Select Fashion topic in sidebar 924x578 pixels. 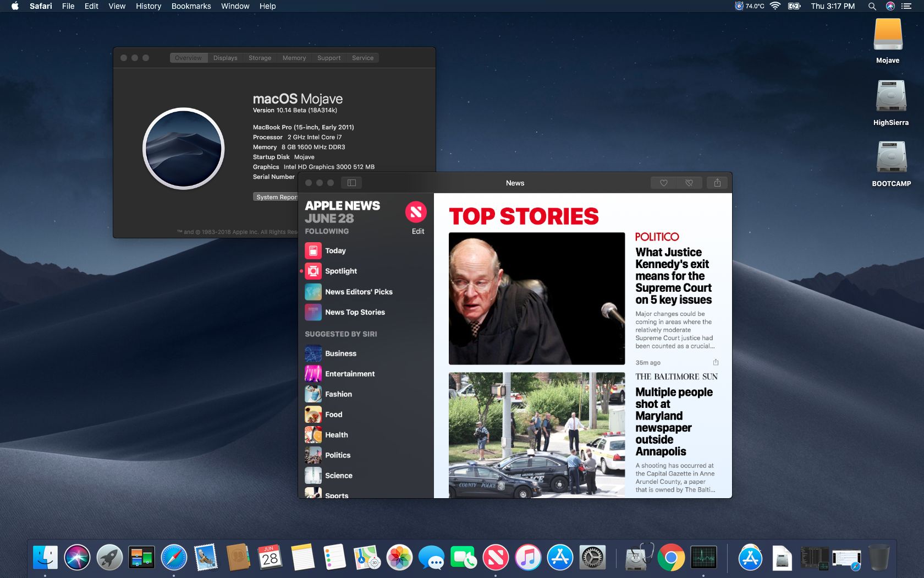(x=365, y=394)
